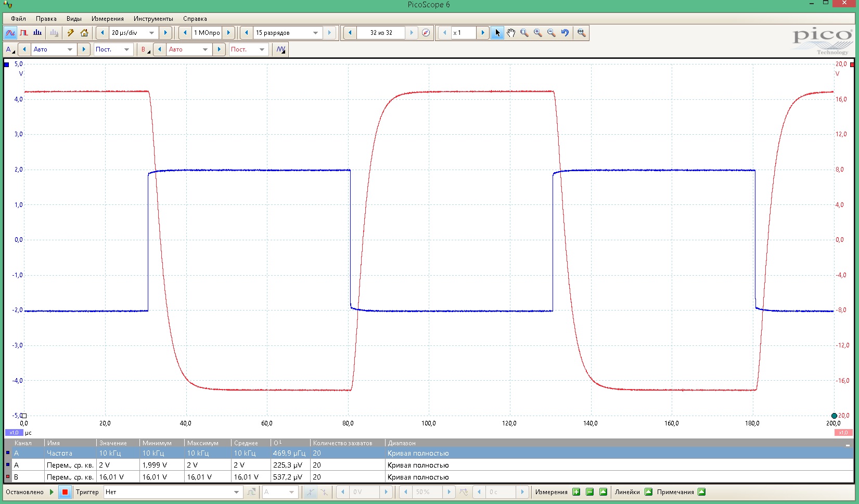
Task: Click the delete measurement minus icon
Action: click(x=589, y=492)
